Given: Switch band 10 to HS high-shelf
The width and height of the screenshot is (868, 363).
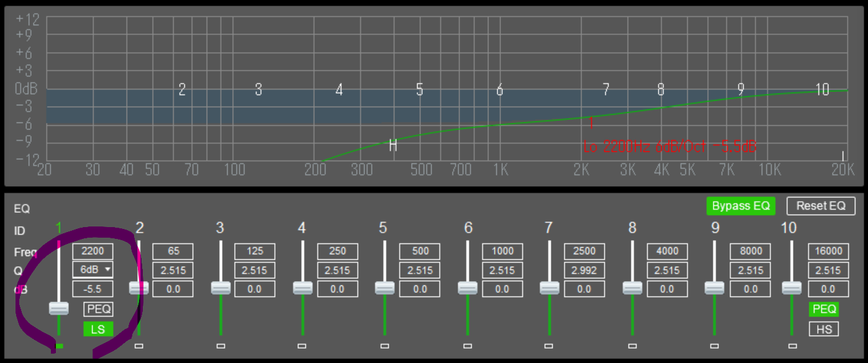Looking at the screenshot, I should 824,329.
